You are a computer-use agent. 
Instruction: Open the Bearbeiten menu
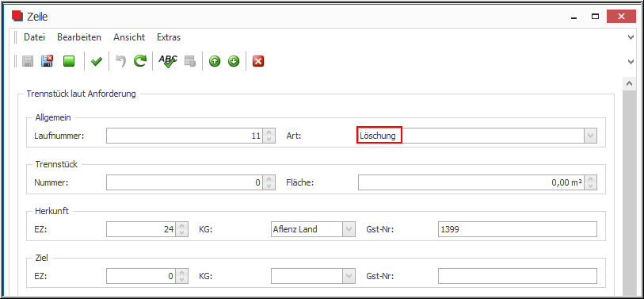pos(79,37)
